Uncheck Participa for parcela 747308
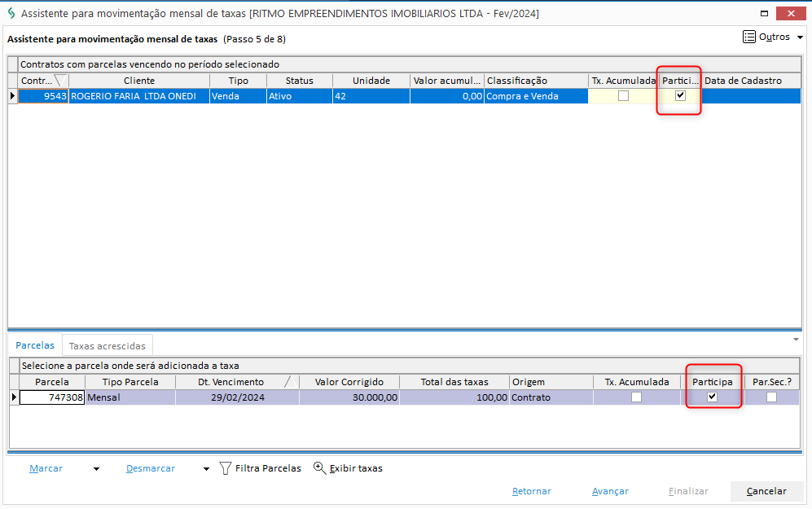This screenshot has height=509, width=812. pyautogui.click(x=713, y=397)
